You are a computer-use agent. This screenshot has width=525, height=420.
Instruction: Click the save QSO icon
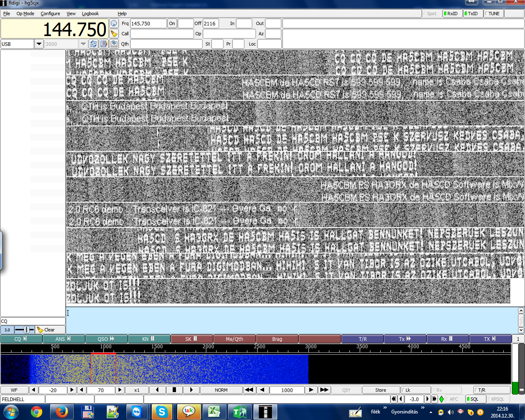[x=114, y=44]
